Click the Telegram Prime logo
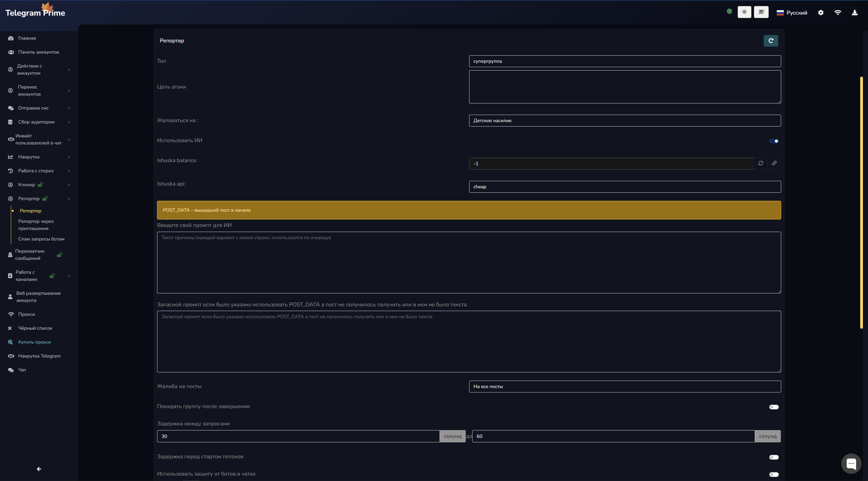 click(35, 11)
